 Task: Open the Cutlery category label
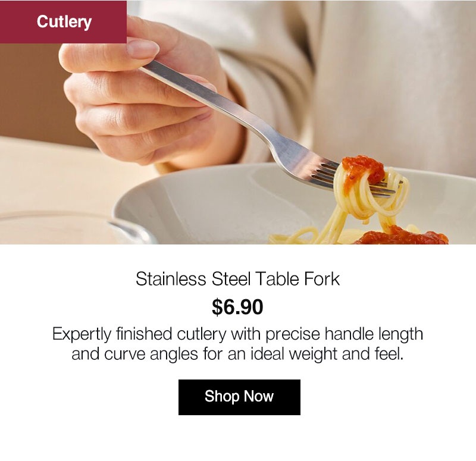(63, 22)
